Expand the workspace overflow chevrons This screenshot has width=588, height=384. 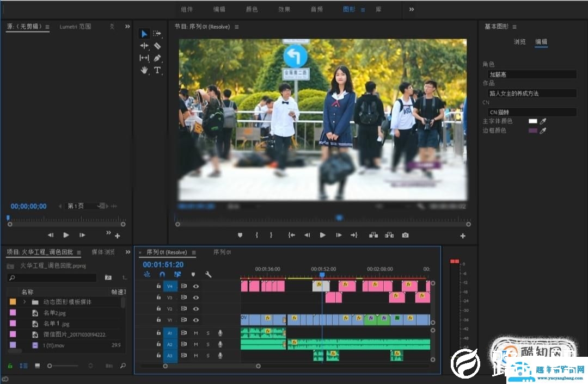tap(411, 9)
